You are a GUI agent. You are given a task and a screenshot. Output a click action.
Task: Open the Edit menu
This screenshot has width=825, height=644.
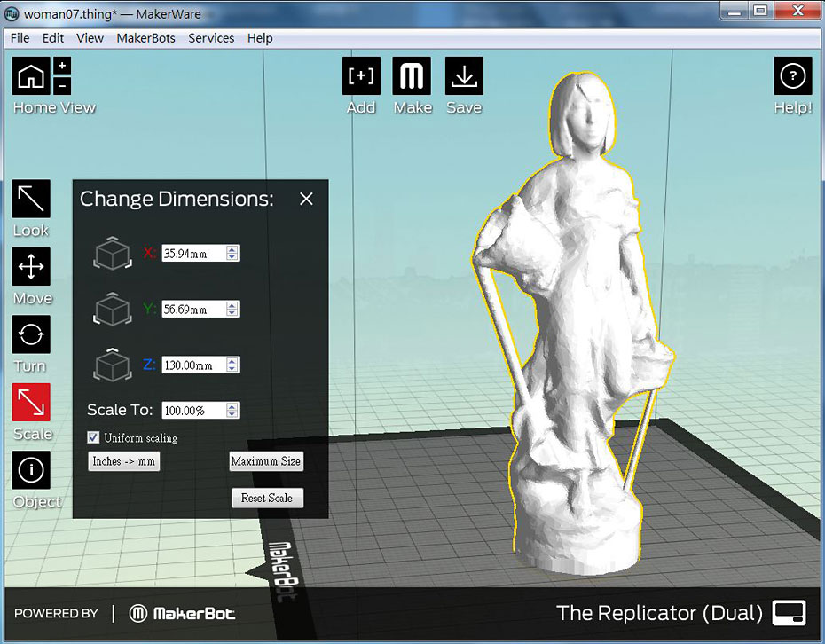[52, 38]
